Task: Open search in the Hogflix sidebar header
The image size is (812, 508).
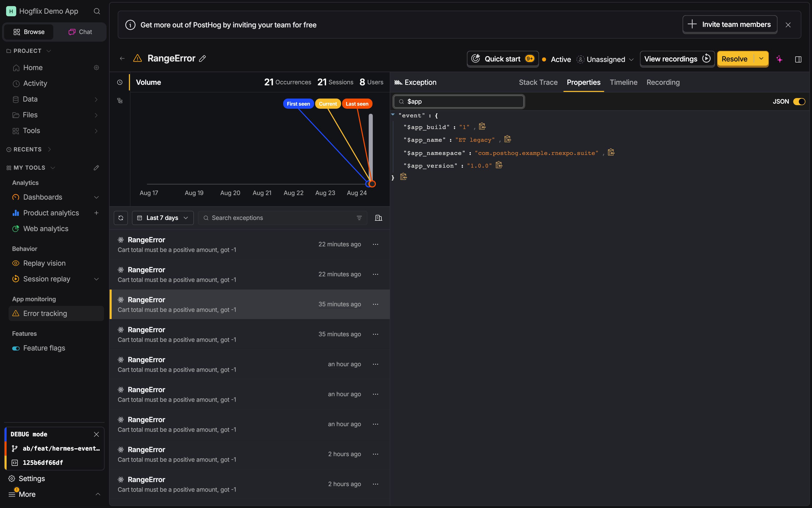Action: [x=97, y=11]
